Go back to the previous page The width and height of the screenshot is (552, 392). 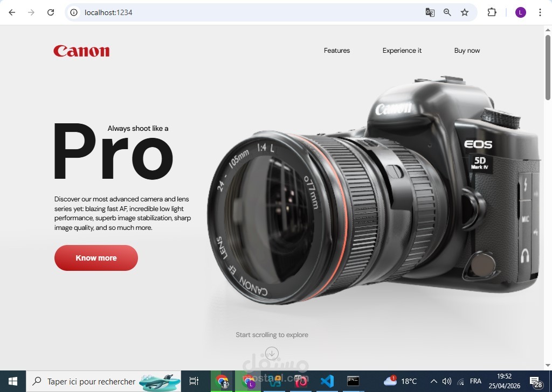click(x=12, y=12)
